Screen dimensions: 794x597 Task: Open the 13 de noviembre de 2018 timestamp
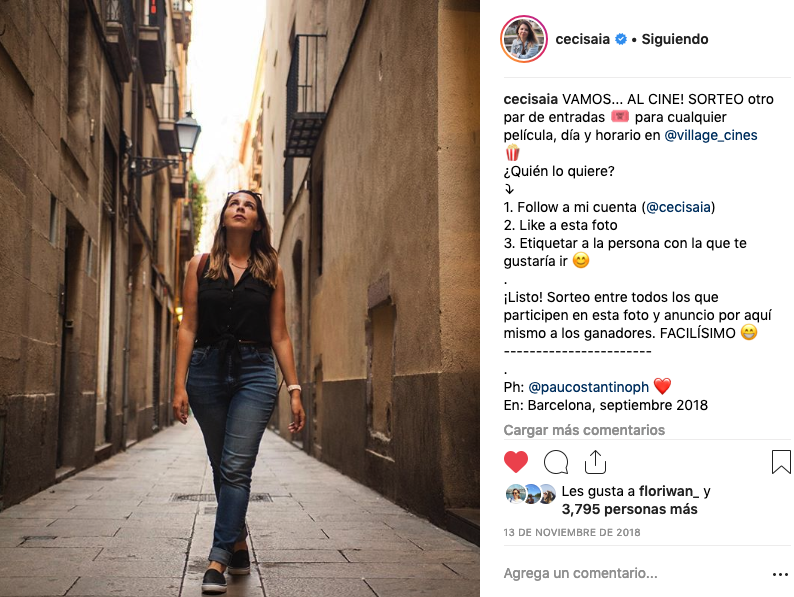point(572,532)
